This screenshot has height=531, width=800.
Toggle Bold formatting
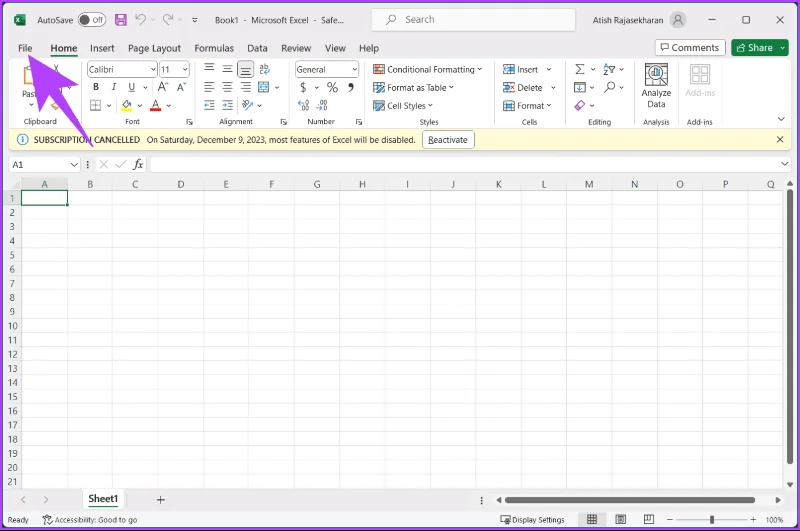pos(95,87)
